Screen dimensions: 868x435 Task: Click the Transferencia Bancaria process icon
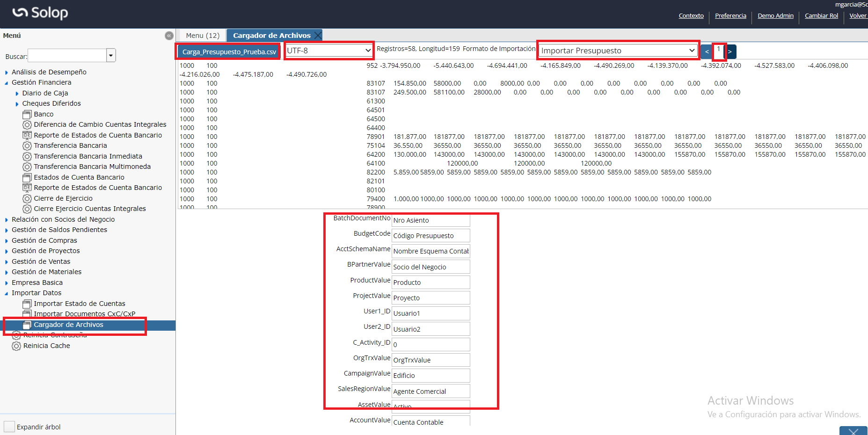27,146
